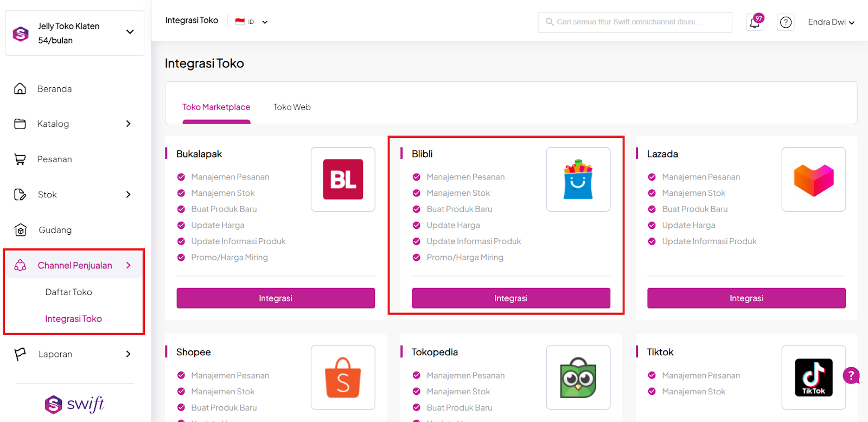This screenshot has height=422, width=868.
Task: Click the Swift logo in the sidebar footer
Action: [74, 404]
